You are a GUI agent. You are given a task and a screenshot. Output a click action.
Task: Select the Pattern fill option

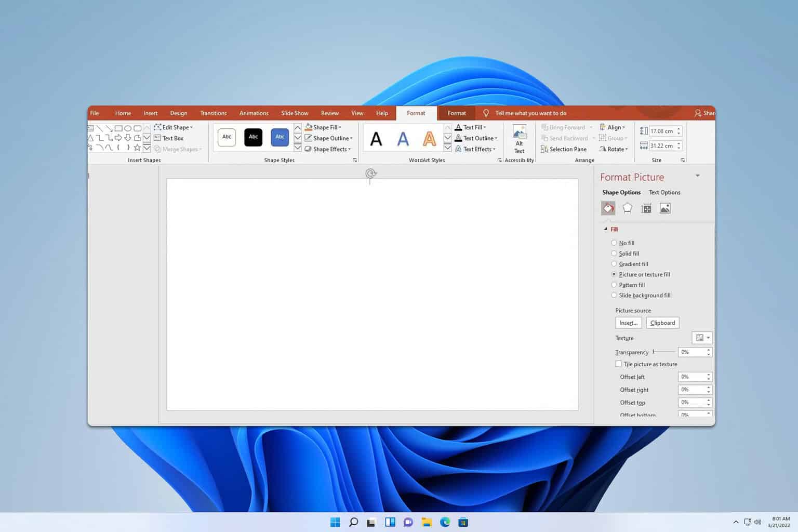tap(628, 285)
